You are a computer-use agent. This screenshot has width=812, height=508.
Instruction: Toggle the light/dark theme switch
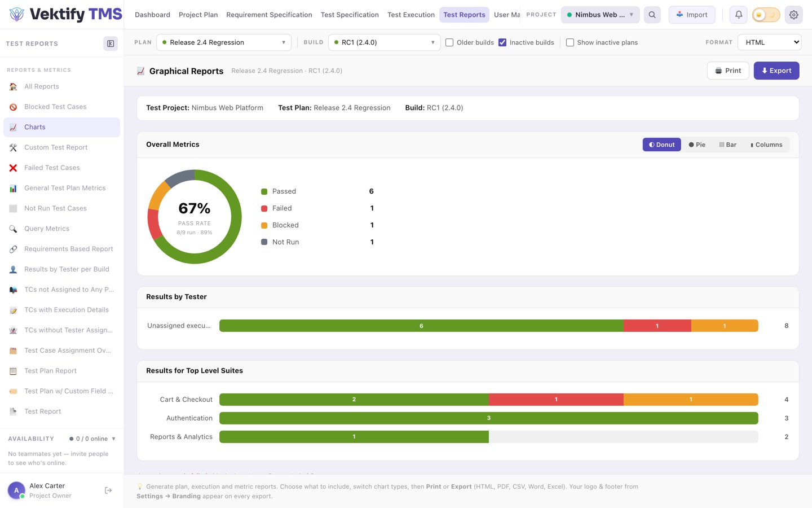pos(766,15)
